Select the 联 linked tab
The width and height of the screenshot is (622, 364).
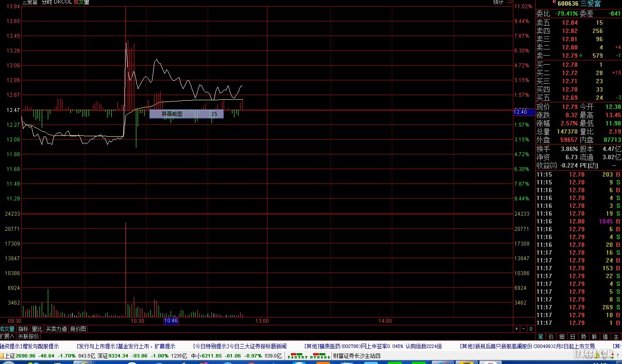click(x=595, y=337)
